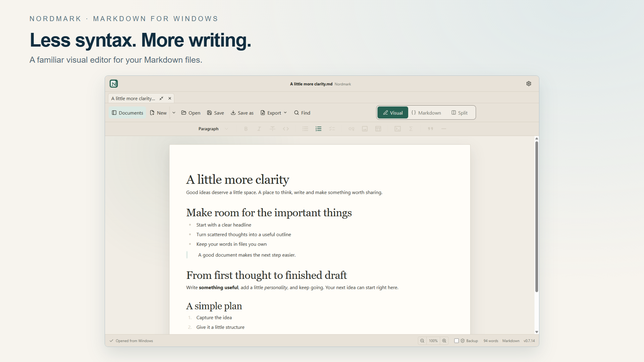Viewport: 644px width, 362px height.
Task: Zoom out with the minus magnifier
Action: tap(422, 341)
